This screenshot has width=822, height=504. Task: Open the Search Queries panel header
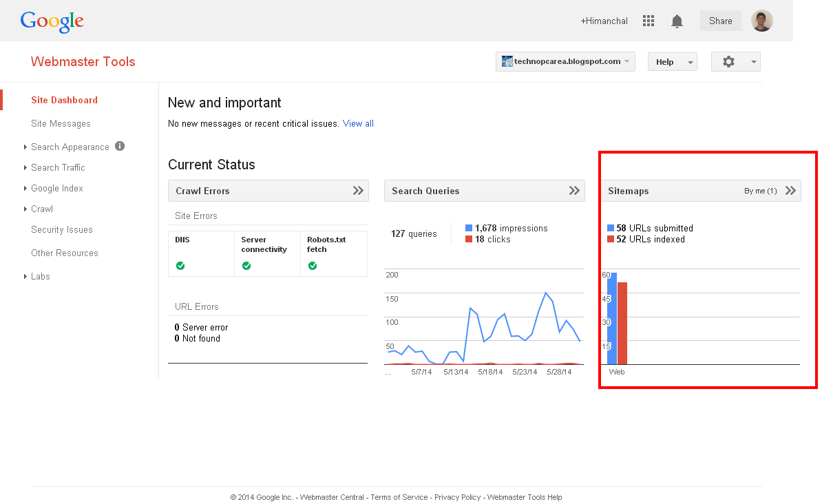coord(485,191)
